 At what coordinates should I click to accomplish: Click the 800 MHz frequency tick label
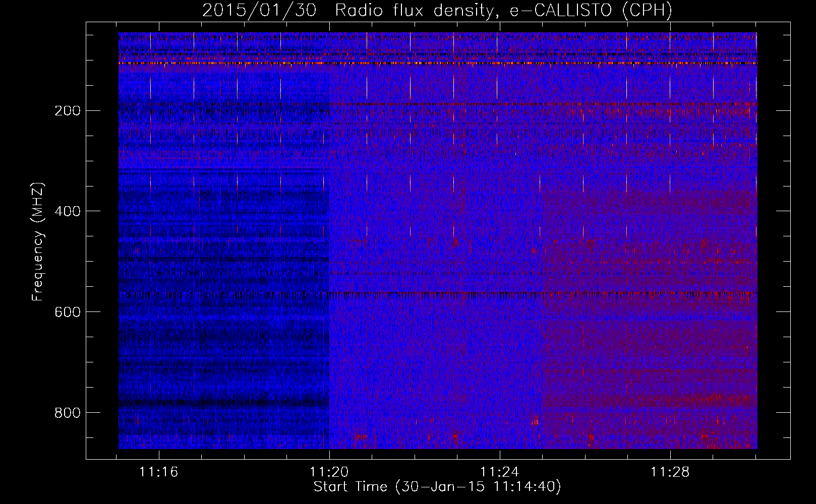pos(68,413)
